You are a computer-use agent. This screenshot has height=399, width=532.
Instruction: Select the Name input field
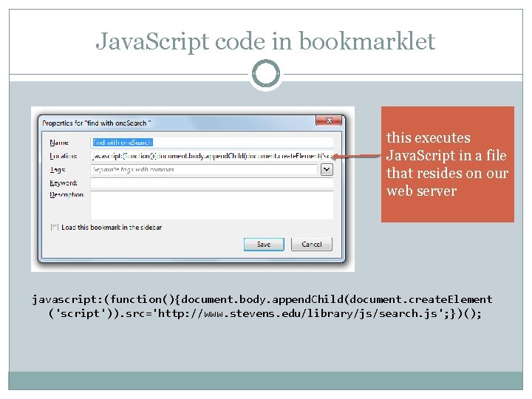point(212,143)
